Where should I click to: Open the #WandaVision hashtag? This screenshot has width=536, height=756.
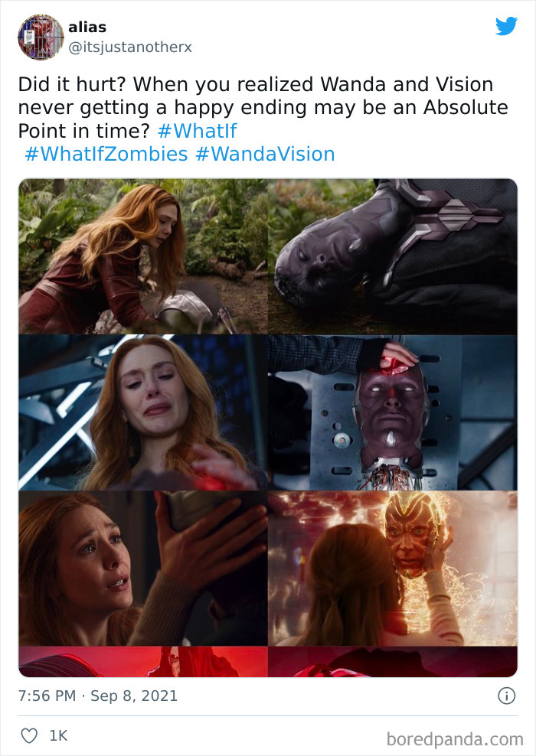coord(265,154)
